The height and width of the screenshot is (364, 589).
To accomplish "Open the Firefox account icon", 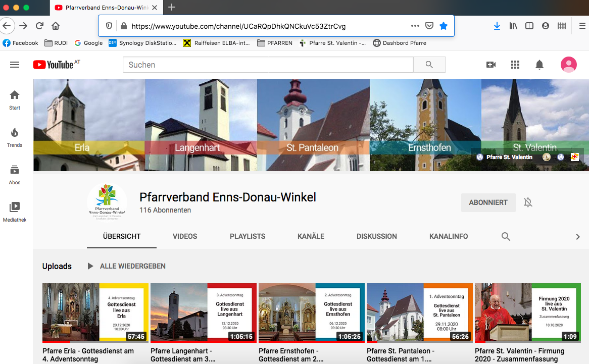I will coord(546,26).
